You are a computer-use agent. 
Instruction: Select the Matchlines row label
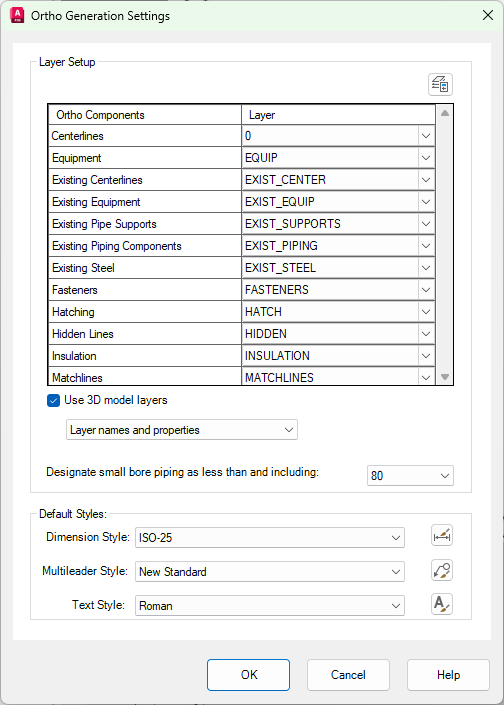[77, 378]
